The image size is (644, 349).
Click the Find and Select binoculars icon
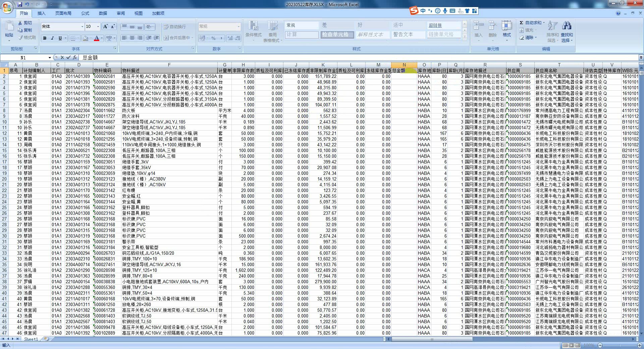(567, 26)
